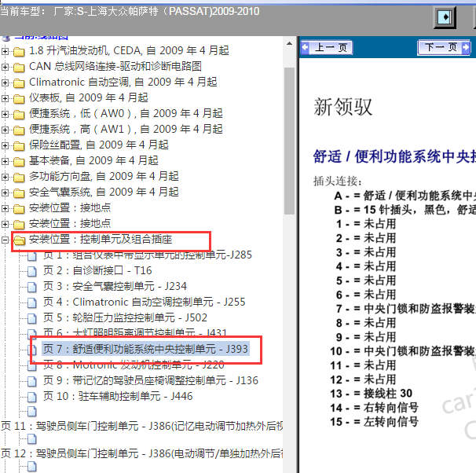Expand the 1.8 升汽油发动机 CEDA folder
The height and width of the screenshot is (473, 476).
(5, 51)
